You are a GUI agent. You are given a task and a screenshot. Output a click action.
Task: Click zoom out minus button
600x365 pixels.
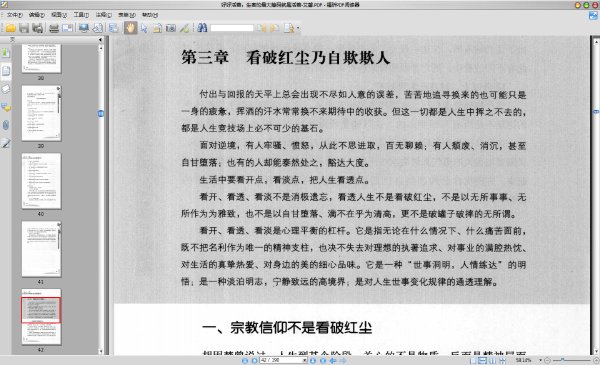[547, 360]
